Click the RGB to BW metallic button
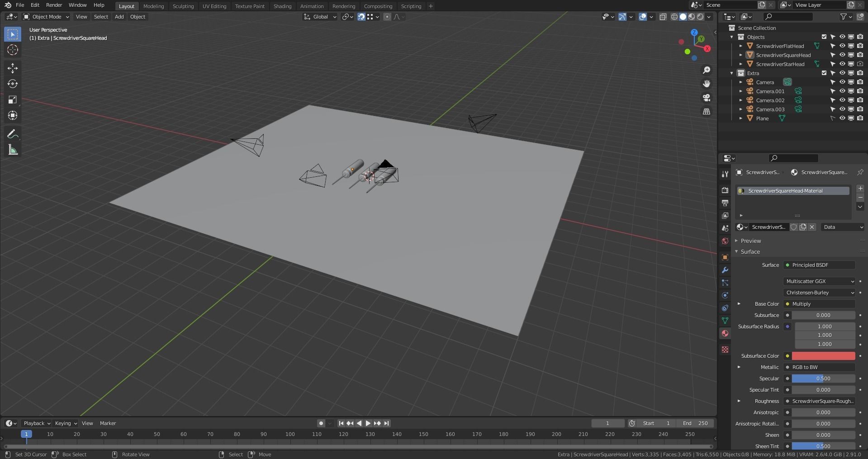 point(820,367)
